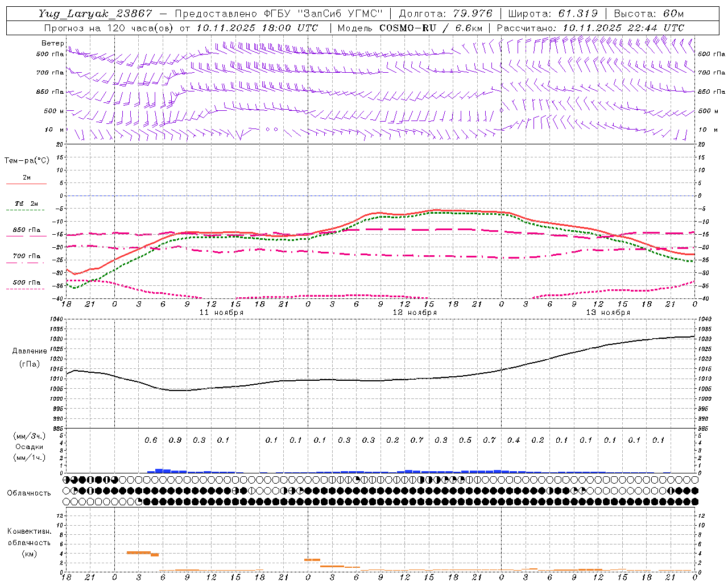728x582 pixels.
Task: Click the "Облачность" cloud cover label
Action: [x=29, y=493]
